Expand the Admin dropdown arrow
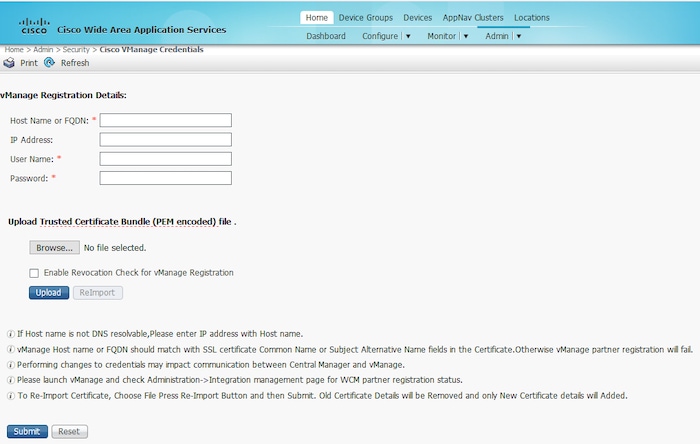The width and height of the screenshot is (700, 444). click(x=519, y=36)
